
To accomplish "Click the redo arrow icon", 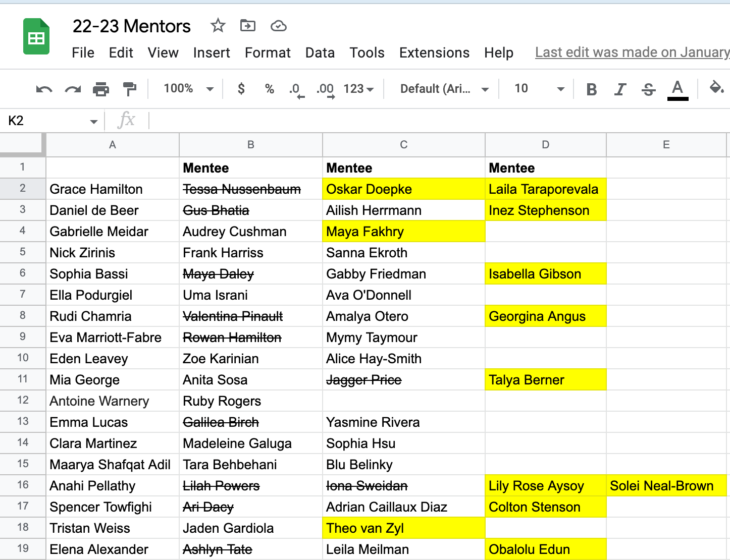I will click(73, 89).
